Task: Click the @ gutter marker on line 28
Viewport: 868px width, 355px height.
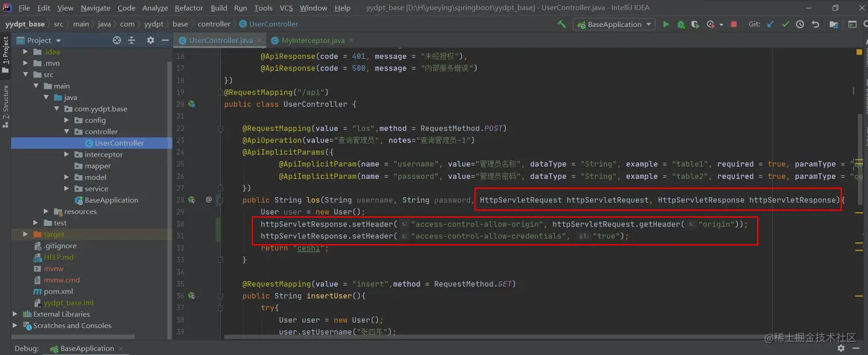Action: tap(209, 200)
